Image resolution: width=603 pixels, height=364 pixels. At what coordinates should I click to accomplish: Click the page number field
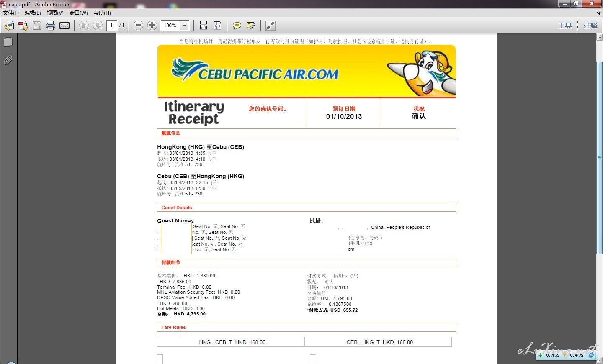pos(111,26)
